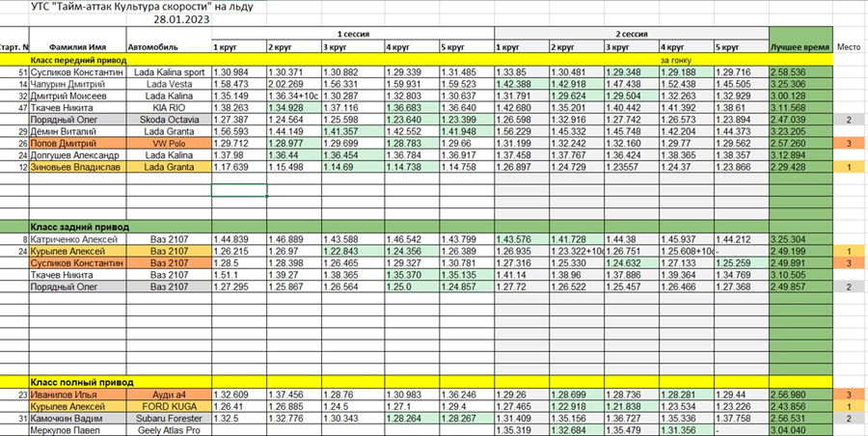Click the "Geely Atlas Pro" cell
Image resolution: width=868 pixels, height=436 pixels.
(169, 430)
